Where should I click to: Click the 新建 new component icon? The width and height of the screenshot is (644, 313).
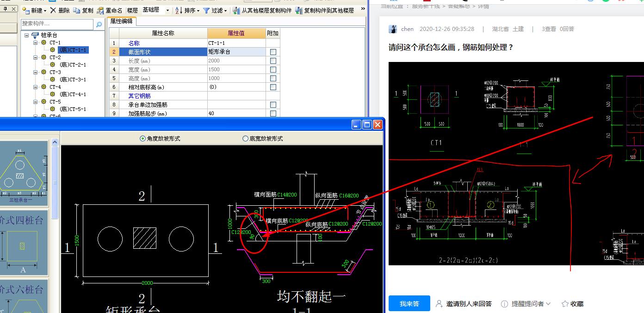[x=26, y=10]
